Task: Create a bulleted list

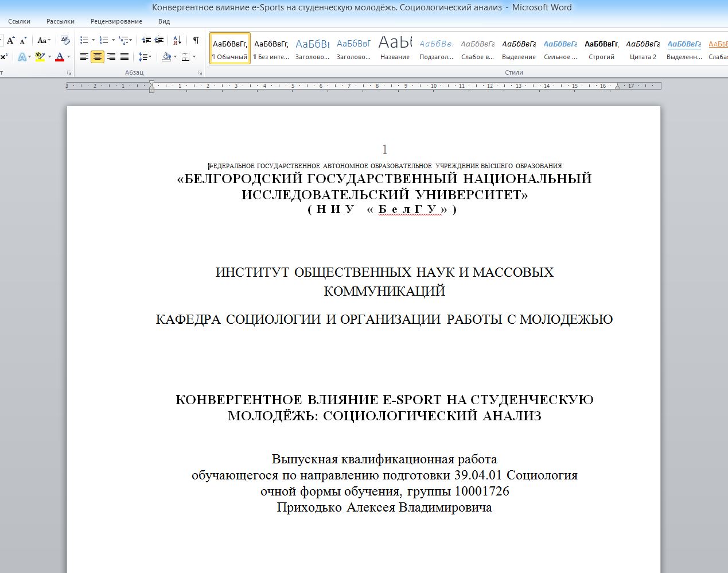Action: pyautogui.click(x=84, y=40)
